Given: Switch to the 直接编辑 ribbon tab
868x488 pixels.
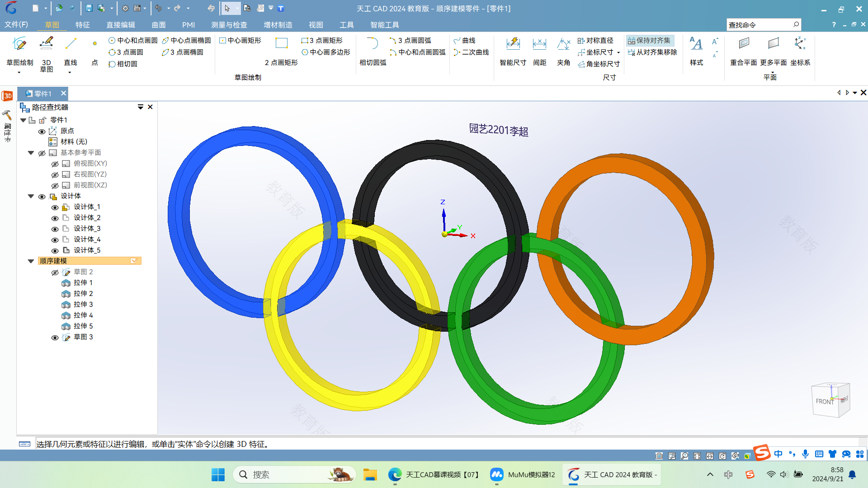Looking at the screenshot, I should tap(120, 25).
